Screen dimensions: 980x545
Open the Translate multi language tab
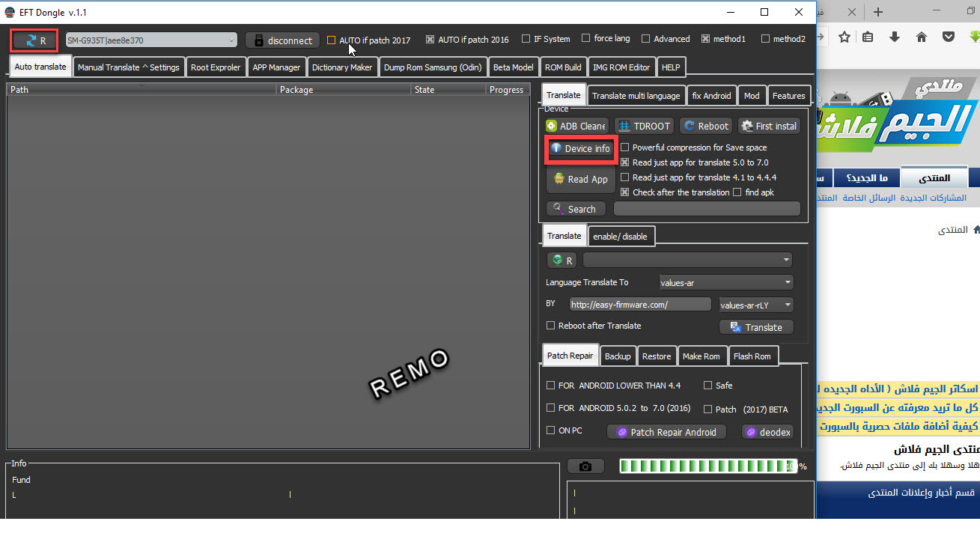[636, 96]
